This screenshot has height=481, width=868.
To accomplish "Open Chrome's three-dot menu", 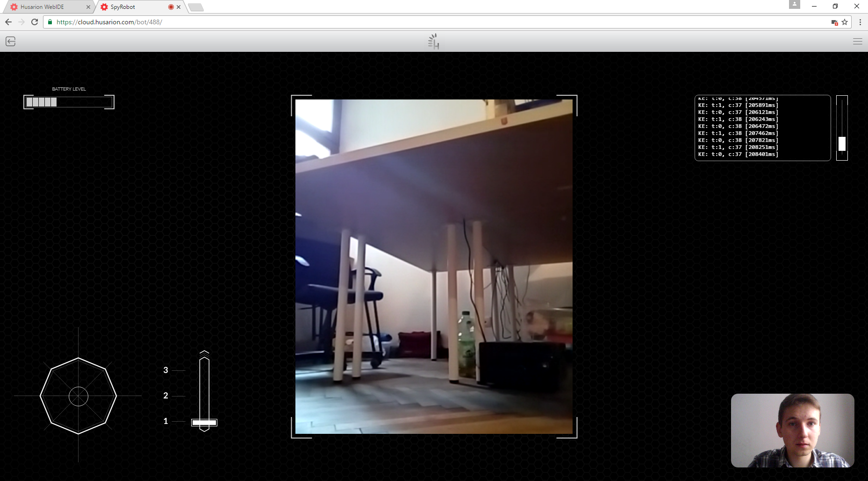I will [x=861, y=22].
